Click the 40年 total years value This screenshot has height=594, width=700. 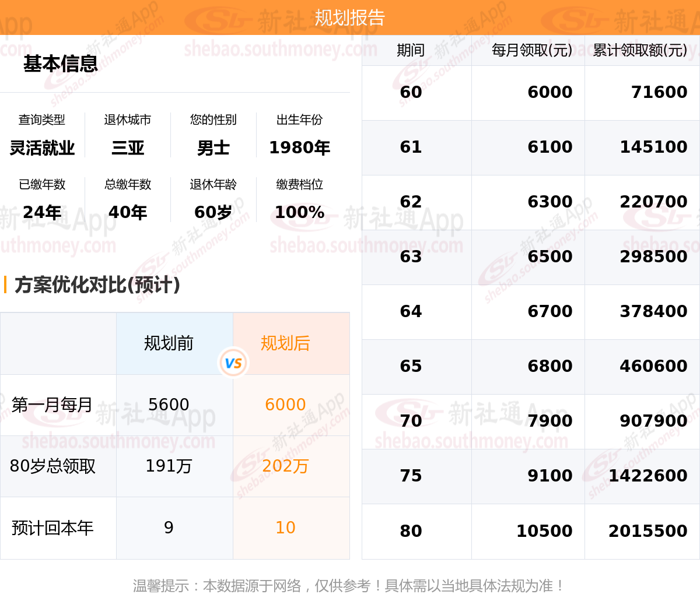[128, 212]
